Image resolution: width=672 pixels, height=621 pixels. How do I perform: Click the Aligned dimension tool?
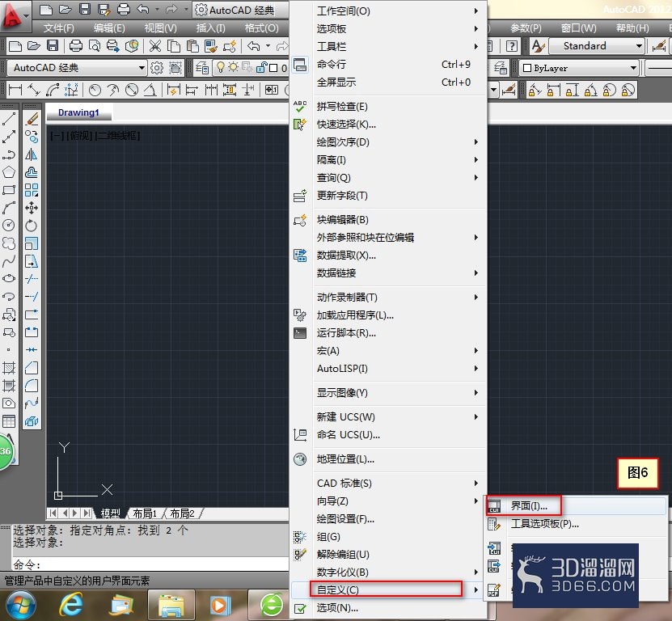click(x=34, y=90)
